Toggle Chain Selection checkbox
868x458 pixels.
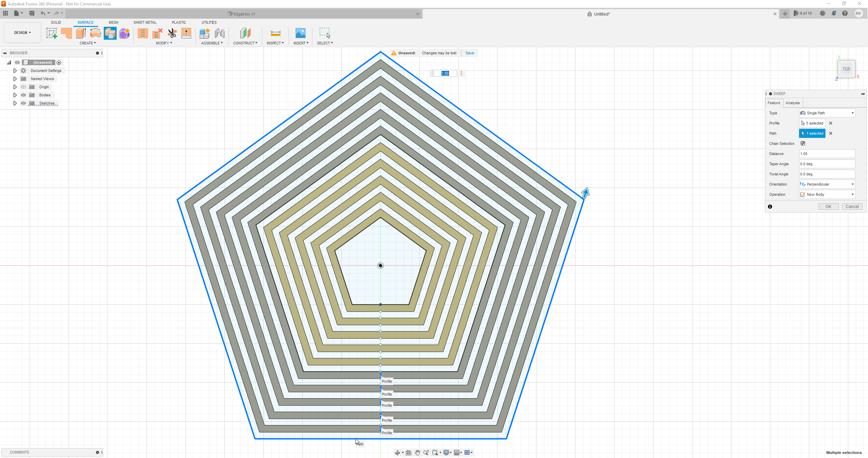pyautogui.click(x=803, y=143)
